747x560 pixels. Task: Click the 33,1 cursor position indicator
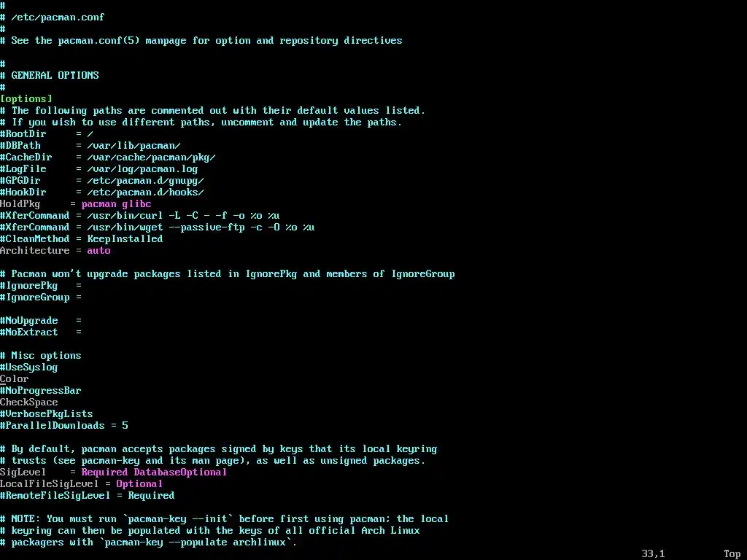tap(653, 554)
